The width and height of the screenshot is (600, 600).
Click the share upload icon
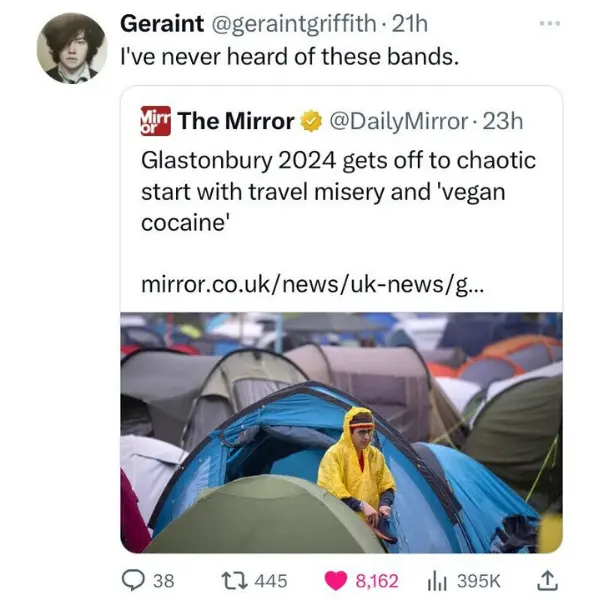coord(549,579)
